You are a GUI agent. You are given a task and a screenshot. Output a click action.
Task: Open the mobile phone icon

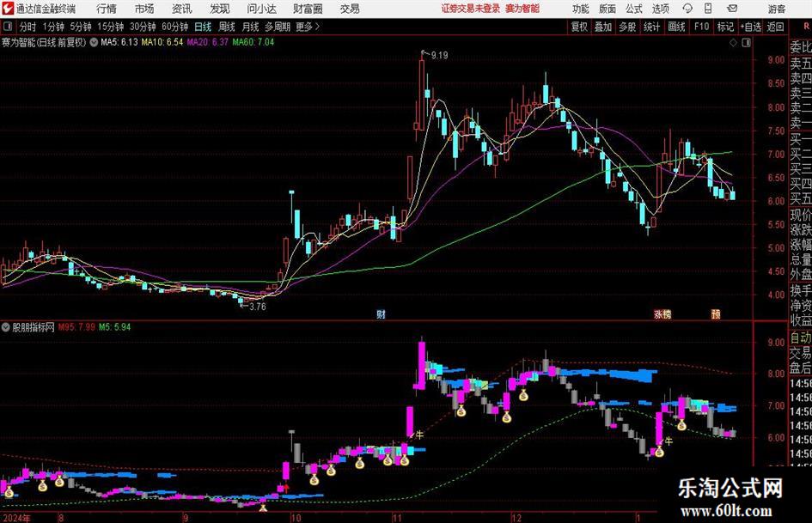(x=708, y=9)
